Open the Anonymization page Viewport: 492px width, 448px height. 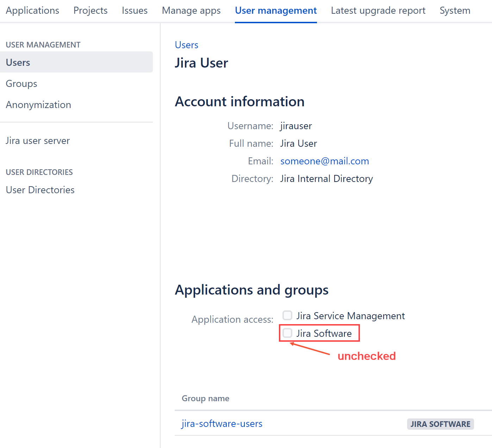[x=38, y=105]
